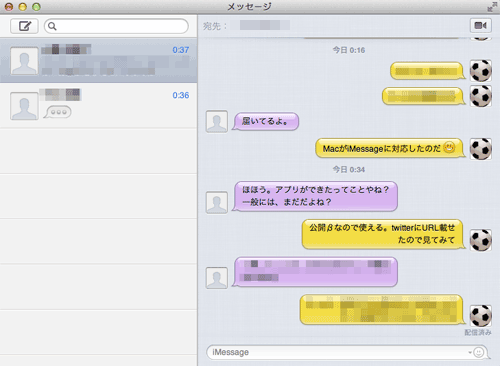The image size is (500, 366).
Task: Click the 0:37 time label
Action: [x=181, y=50]
